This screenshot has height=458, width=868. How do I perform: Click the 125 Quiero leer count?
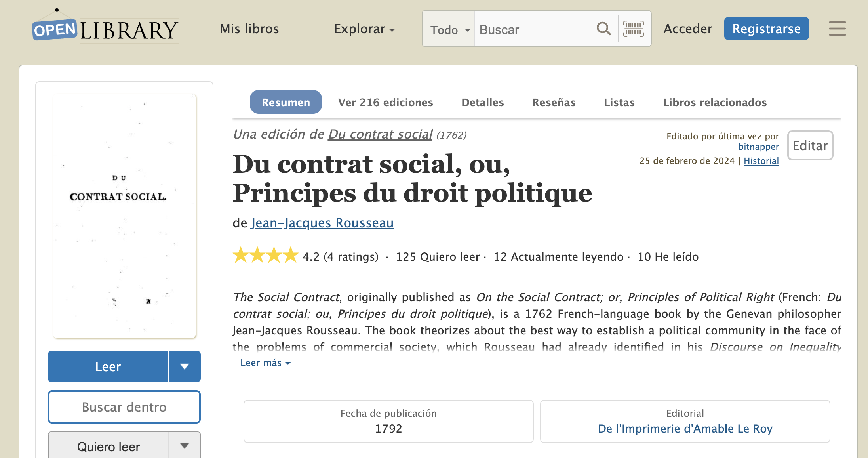point(438,257)
